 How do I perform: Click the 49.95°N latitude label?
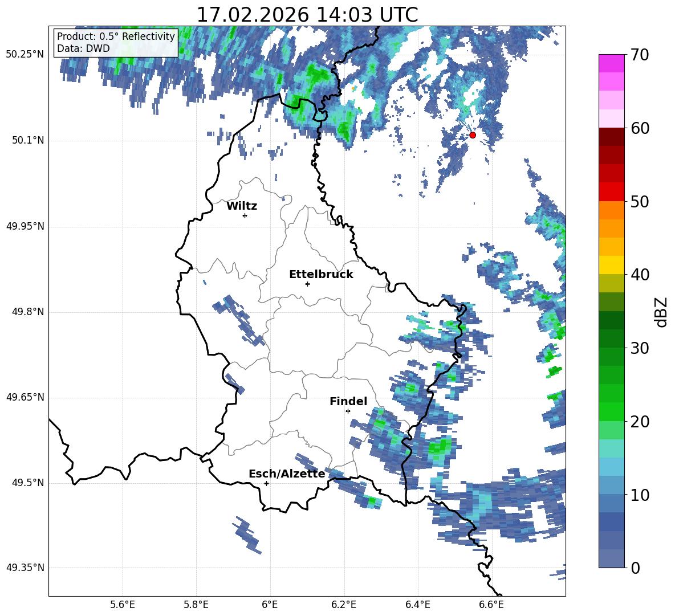[25, 226]
